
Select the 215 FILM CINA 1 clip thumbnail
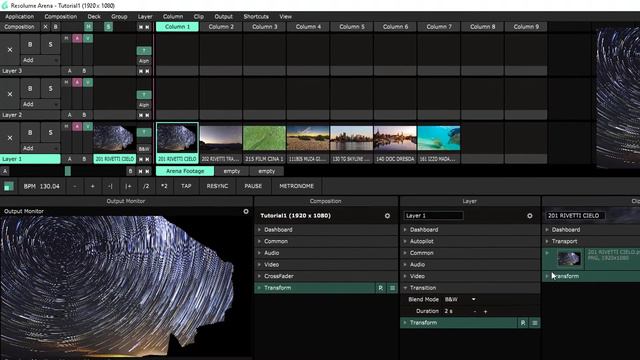(264, 138)
